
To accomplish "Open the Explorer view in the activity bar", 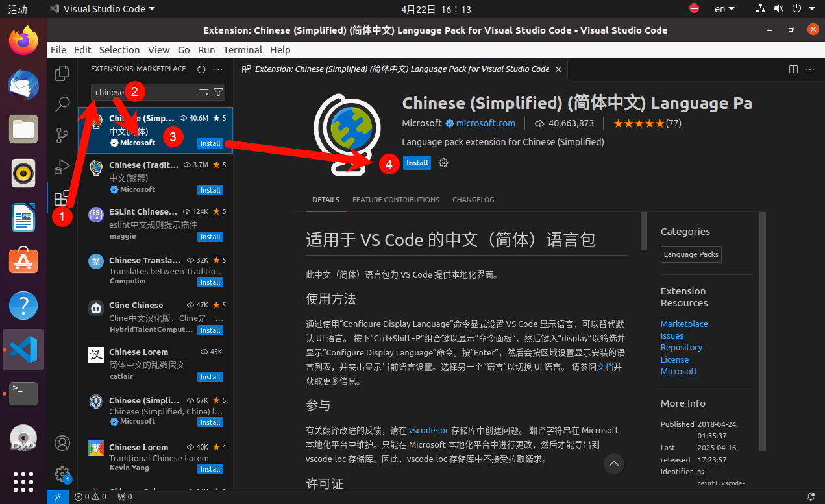I will coord(62,73).
